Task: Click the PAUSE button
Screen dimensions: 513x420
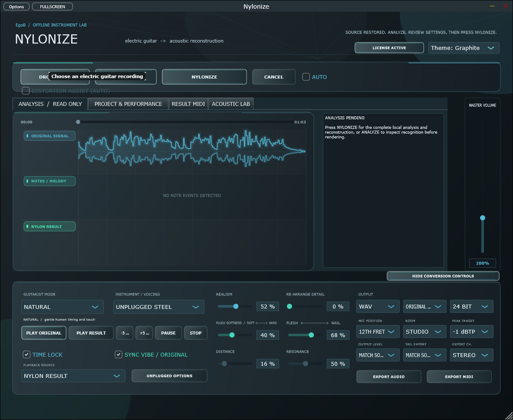Action: [168, 333]
